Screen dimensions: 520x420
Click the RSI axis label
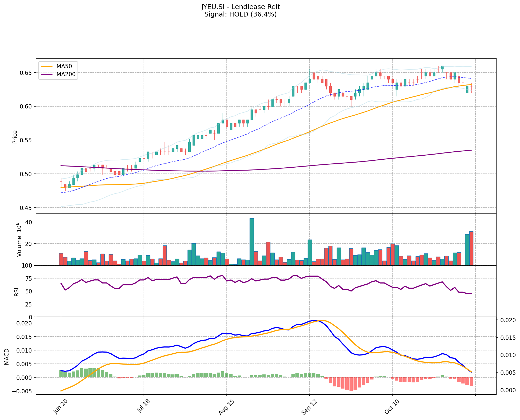17,292
